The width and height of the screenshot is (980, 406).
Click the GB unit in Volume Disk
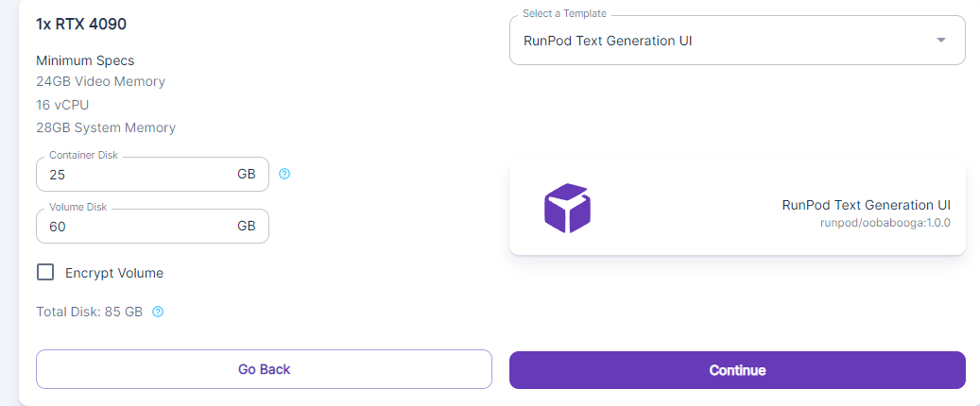246,227
